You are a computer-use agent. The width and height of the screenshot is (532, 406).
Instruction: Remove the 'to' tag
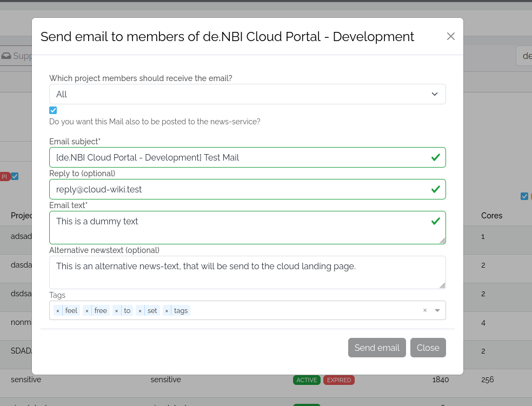[117, 311]
